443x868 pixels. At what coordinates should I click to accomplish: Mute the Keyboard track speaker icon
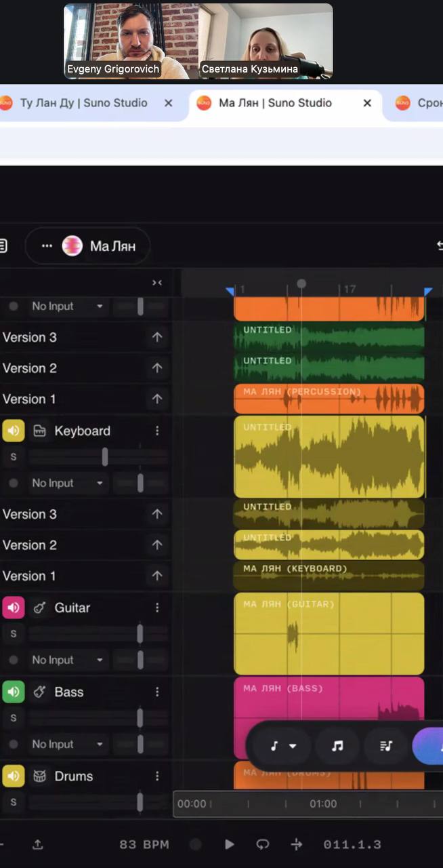coord(14,431)
